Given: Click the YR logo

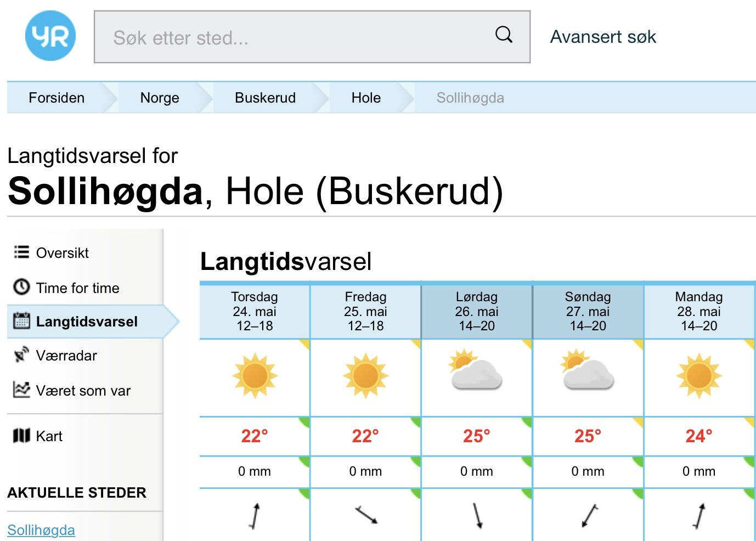Looking at the screenshot, I should pos(50,36).
